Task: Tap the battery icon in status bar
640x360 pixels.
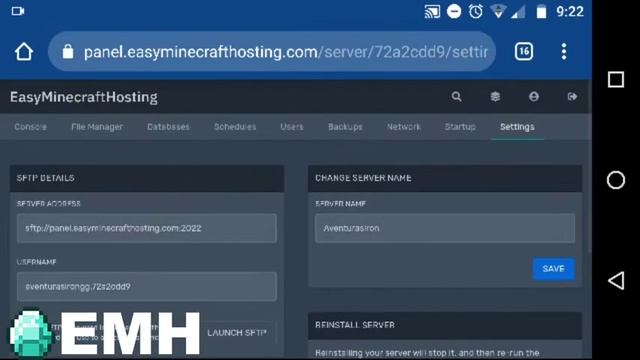Action: point(541,11)
